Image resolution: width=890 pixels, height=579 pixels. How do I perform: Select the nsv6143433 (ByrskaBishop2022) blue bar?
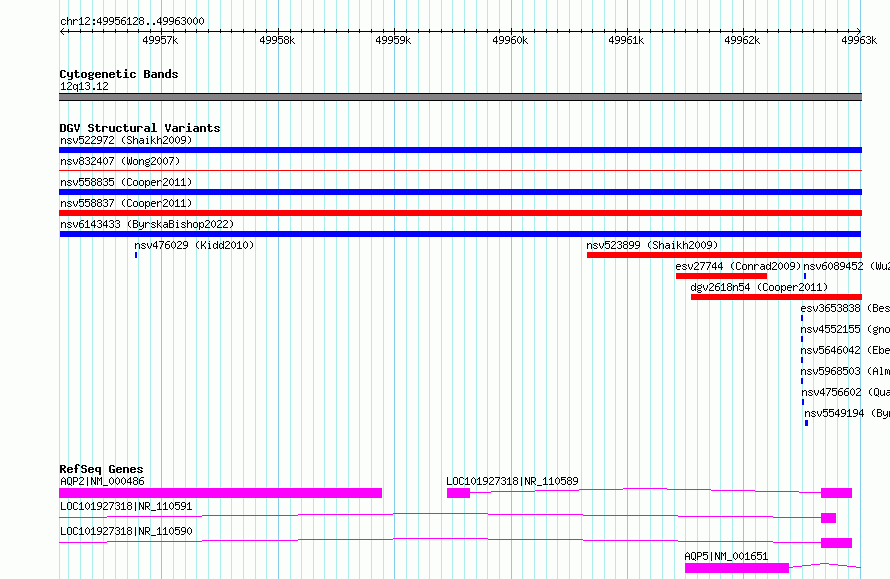tap(460, 234)
